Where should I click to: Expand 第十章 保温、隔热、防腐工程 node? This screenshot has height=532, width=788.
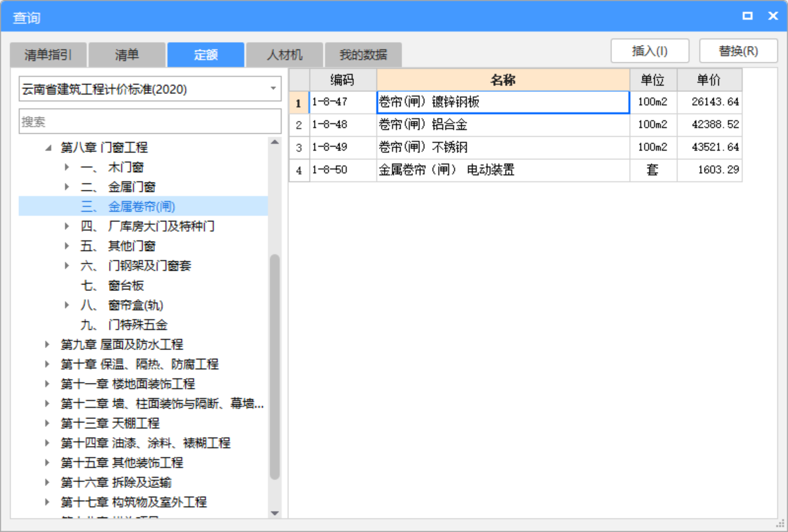tap(47, 365)
